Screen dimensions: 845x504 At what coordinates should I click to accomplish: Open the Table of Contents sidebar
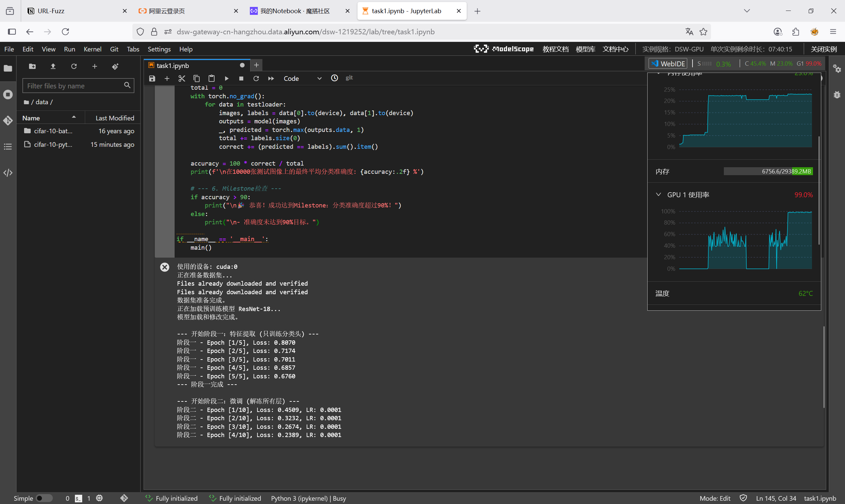[8, 147]
